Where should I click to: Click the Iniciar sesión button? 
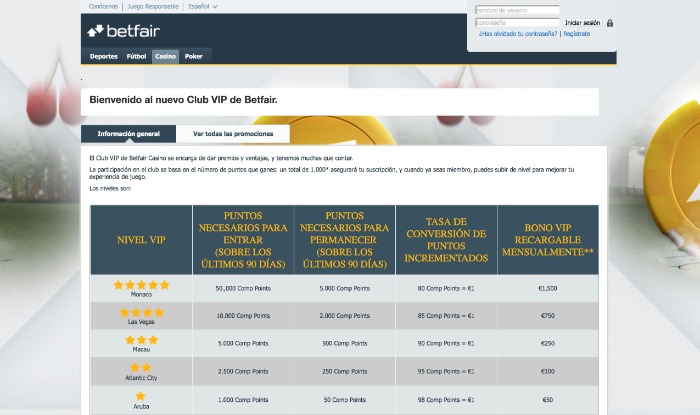582,23
